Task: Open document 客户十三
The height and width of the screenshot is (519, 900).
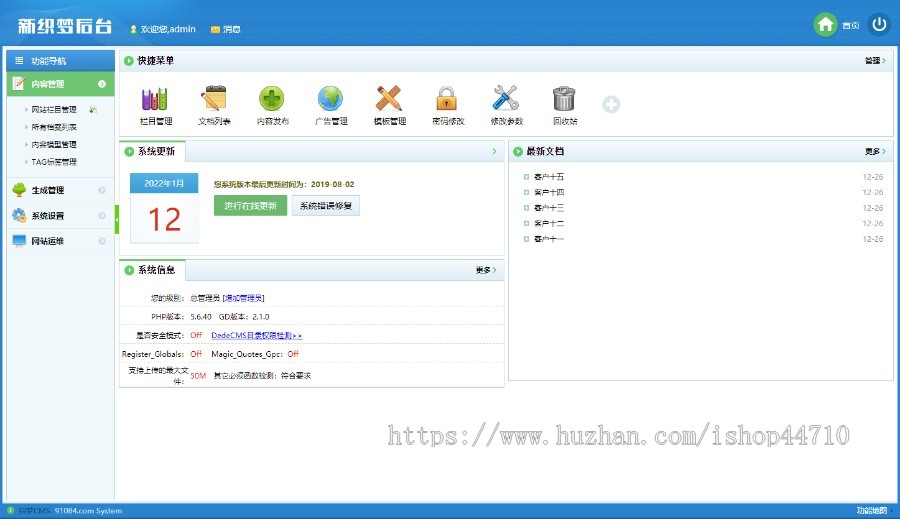Action: pyautogui.click(x=549, y=208)
